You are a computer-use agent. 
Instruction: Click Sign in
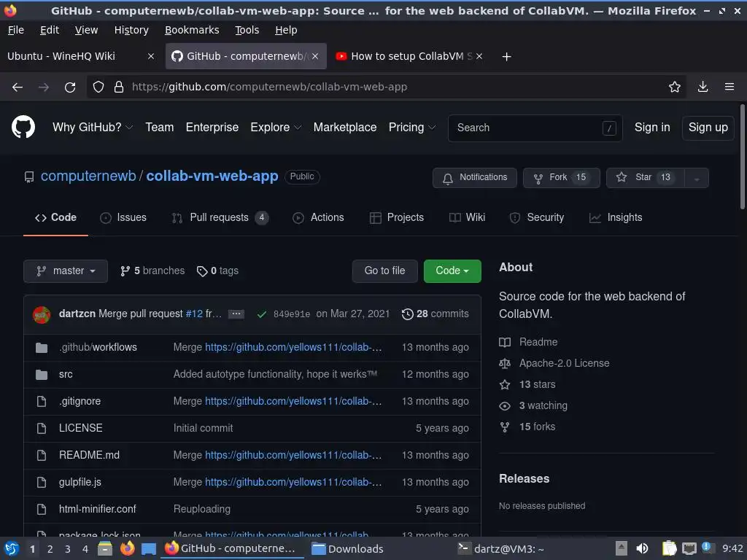pyautogui.click(x=651, y=127)
